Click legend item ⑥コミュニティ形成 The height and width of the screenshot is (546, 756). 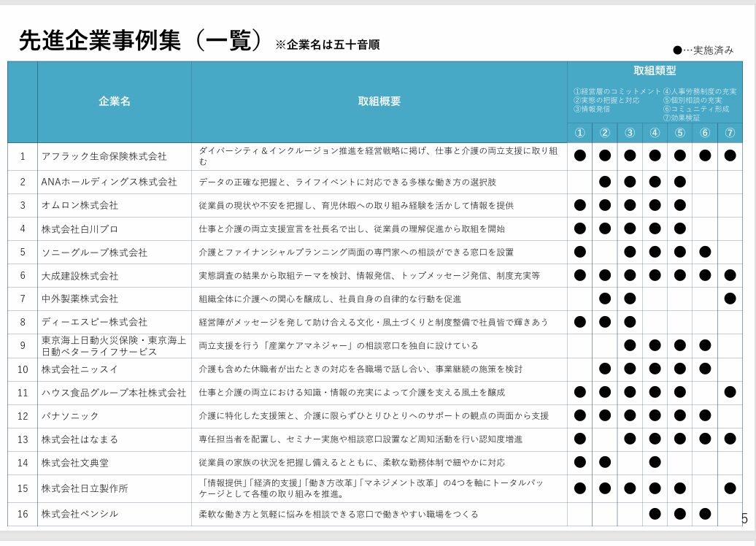point(695,109)
